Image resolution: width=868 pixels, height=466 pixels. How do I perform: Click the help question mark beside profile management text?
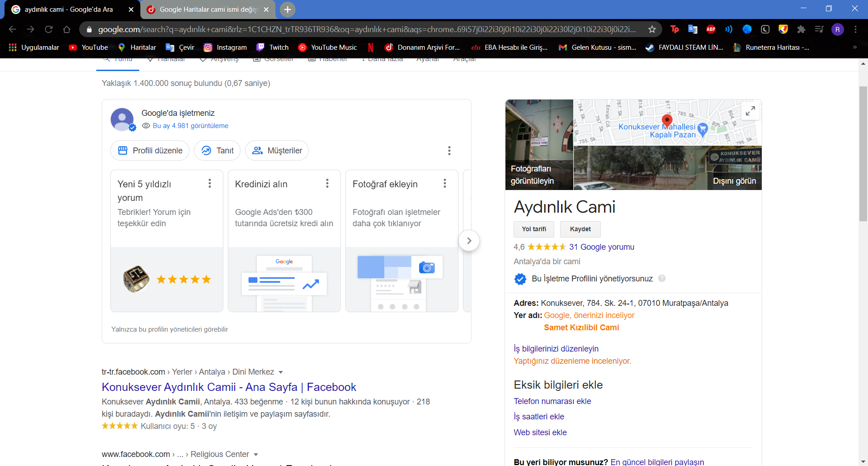coord(662,278)
